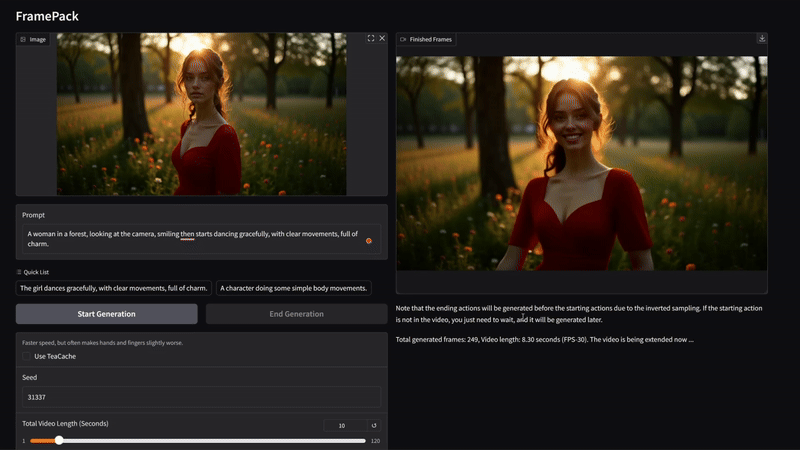Reset the Total Video Length value
Viewport: 800px width, 450px height.
click(374, 426)
